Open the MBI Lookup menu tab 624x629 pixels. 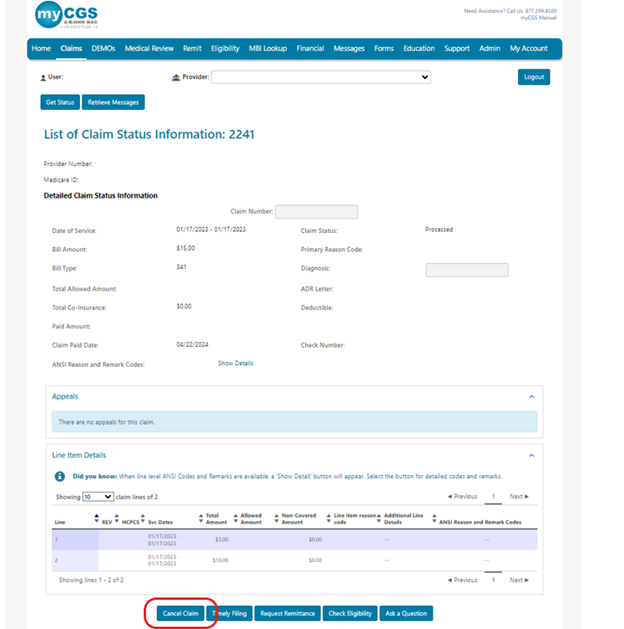pyautogui.click(x=268, y=48)
